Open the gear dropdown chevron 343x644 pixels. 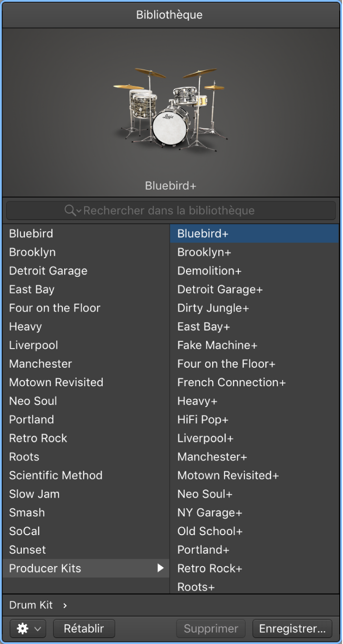click(38, 628)
